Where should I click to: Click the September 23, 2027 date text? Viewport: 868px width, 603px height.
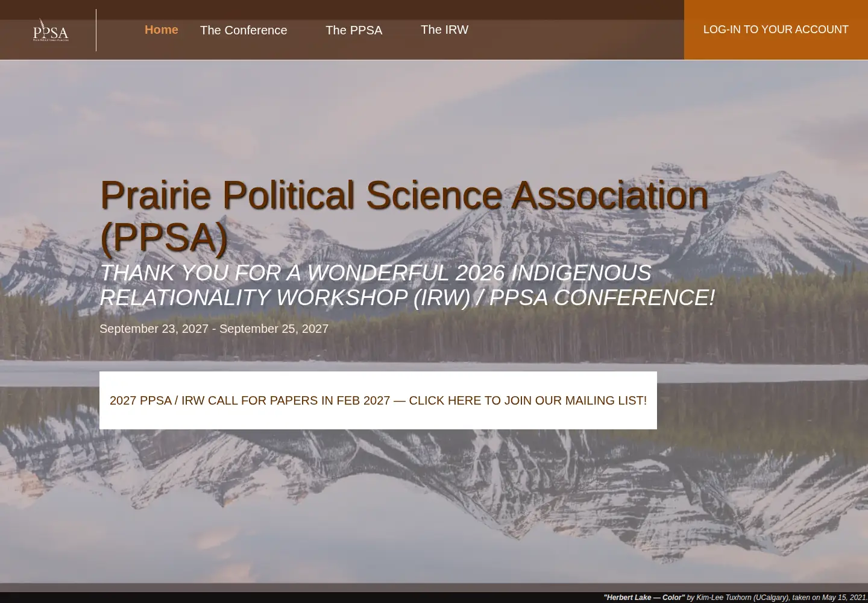pos(214,329)
